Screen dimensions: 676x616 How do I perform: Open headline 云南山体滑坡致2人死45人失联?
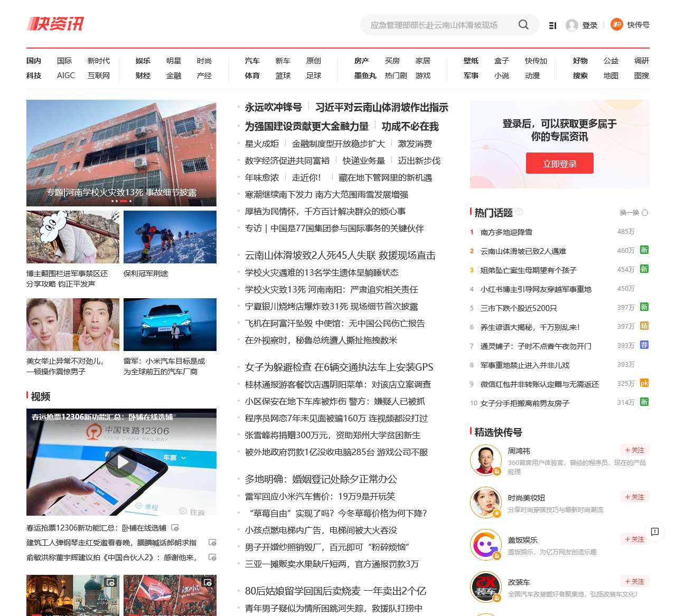[x=340, y=255]
